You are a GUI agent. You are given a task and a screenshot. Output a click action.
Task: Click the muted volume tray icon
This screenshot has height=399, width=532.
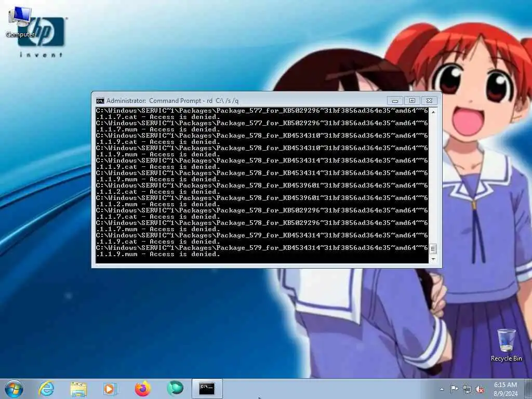click(x=480, y=389)
